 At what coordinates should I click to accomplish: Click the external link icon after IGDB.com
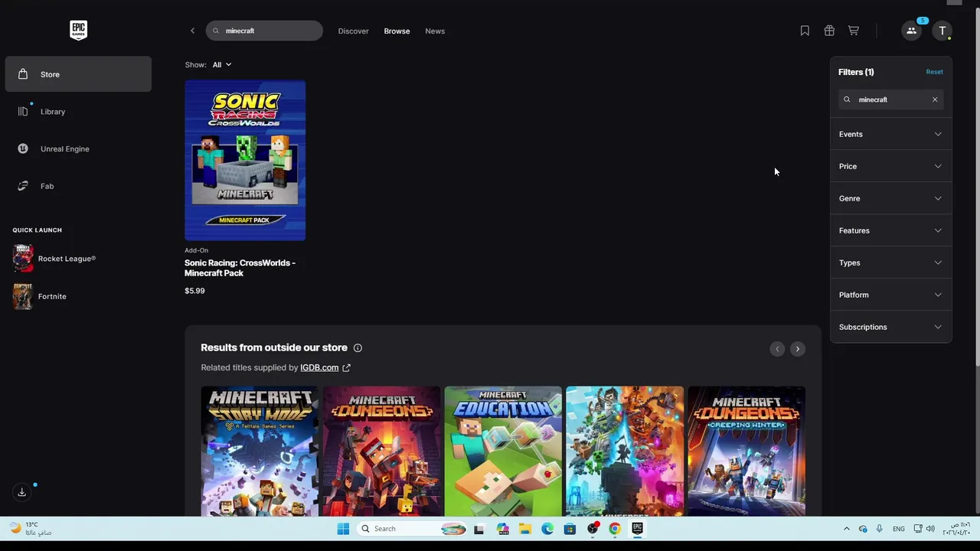346,367
